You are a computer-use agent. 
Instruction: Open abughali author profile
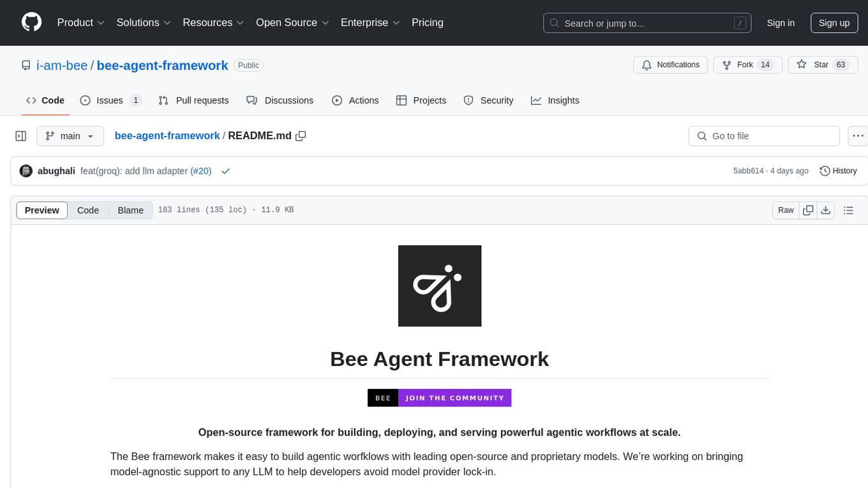point(56,171)
